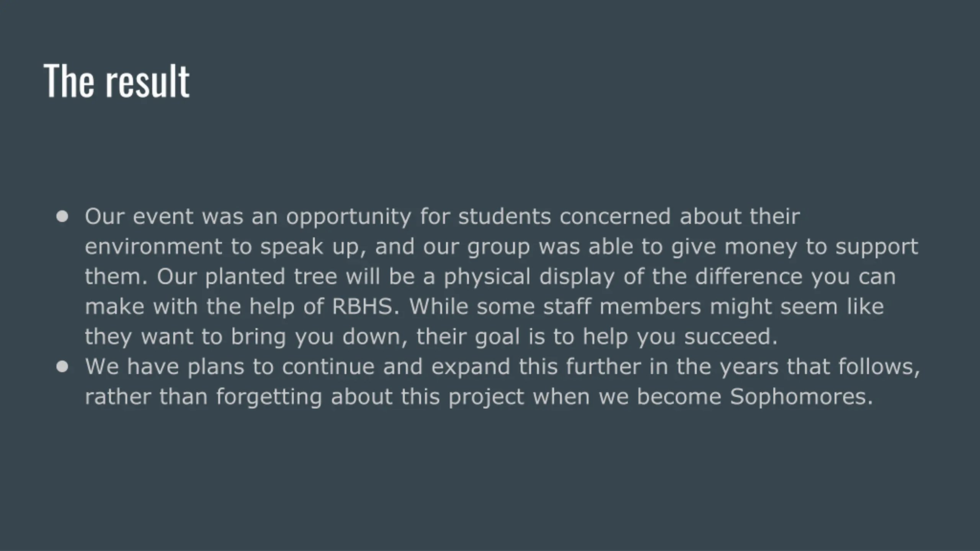Place cursor on "Our event was an opportunity"
This screenshot has width=980, height=551.
click(248, 217)
